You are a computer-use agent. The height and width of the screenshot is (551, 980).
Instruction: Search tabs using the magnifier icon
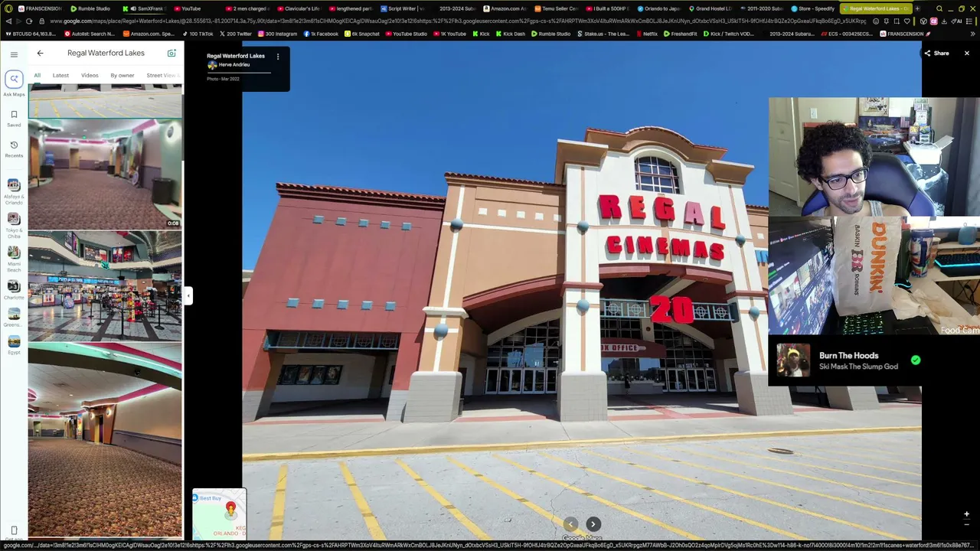[939, 8]
